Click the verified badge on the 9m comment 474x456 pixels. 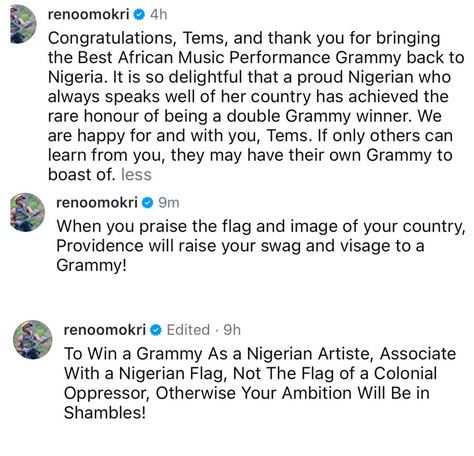(147, 203)
